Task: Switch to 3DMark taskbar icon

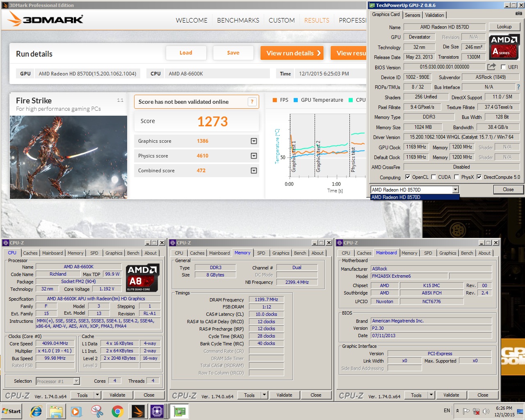Action: (x=137, y=411)
